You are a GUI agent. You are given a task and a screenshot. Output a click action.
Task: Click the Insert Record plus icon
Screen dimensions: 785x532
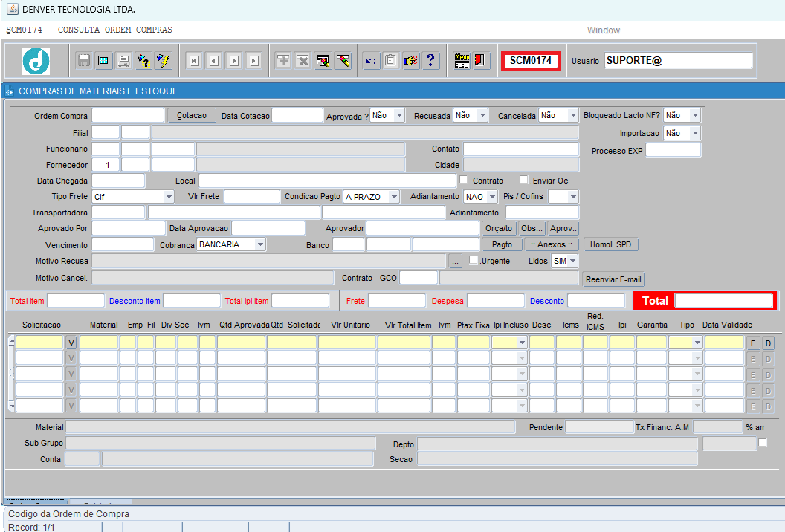click(x=283, y=61)
